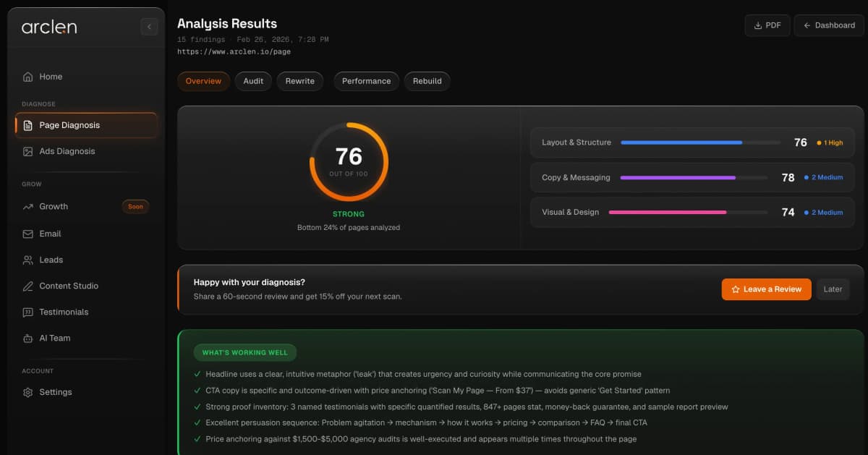This screenshot has height=455, width=868.
Task: Click the Growth icon marked Soon
Action: pyautogui.click(x=29, y=206)
